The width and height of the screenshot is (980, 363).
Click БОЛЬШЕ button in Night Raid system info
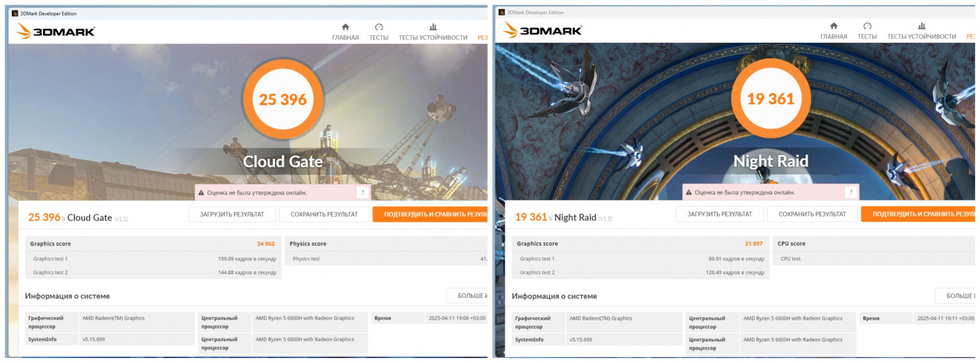pyautogui.click(x=956, y=296)
